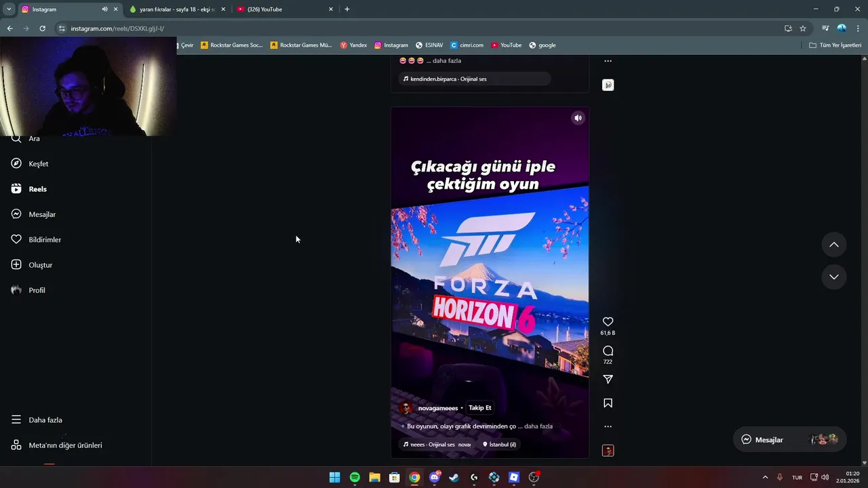Open Windows Start menu
868x488 pixels.
[334, 477]
